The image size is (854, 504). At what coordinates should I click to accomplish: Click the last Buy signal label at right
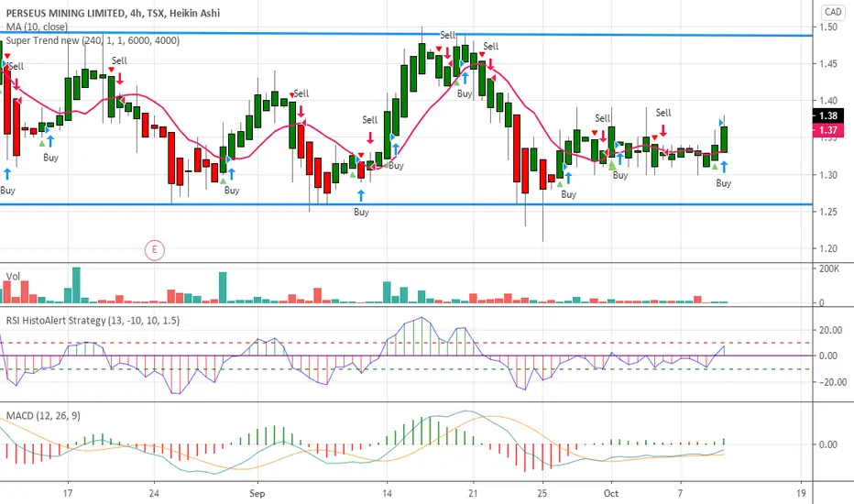point(723,183)
